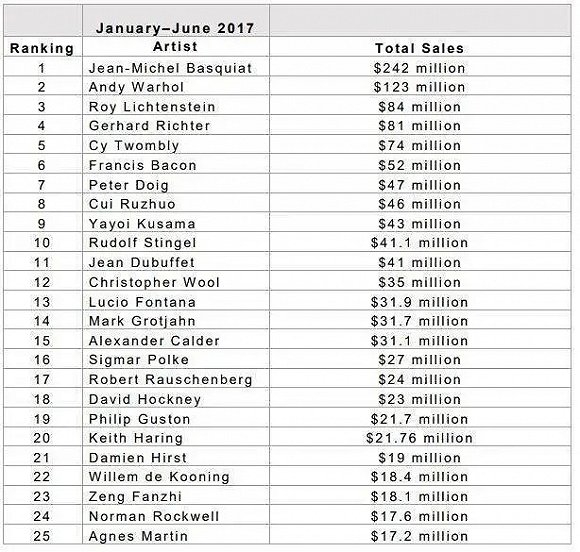Select Andy Warhol's $123 million cell
The image size is (580, 552).
420,86
